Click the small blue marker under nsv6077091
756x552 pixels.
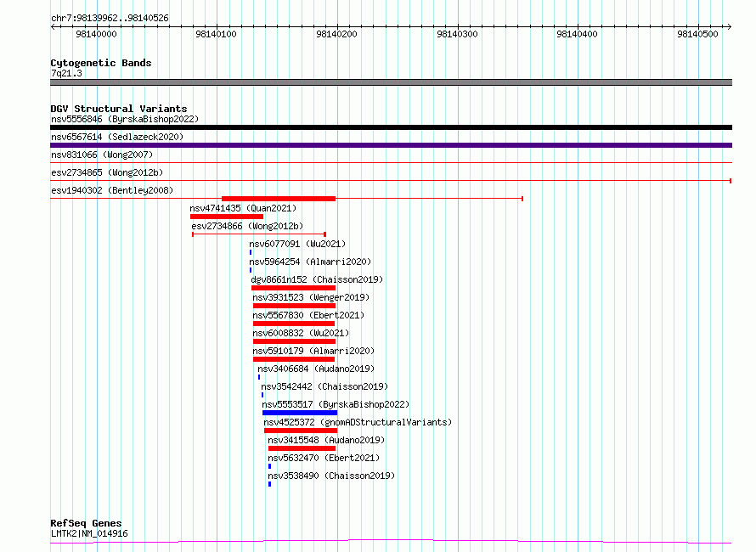251,252
